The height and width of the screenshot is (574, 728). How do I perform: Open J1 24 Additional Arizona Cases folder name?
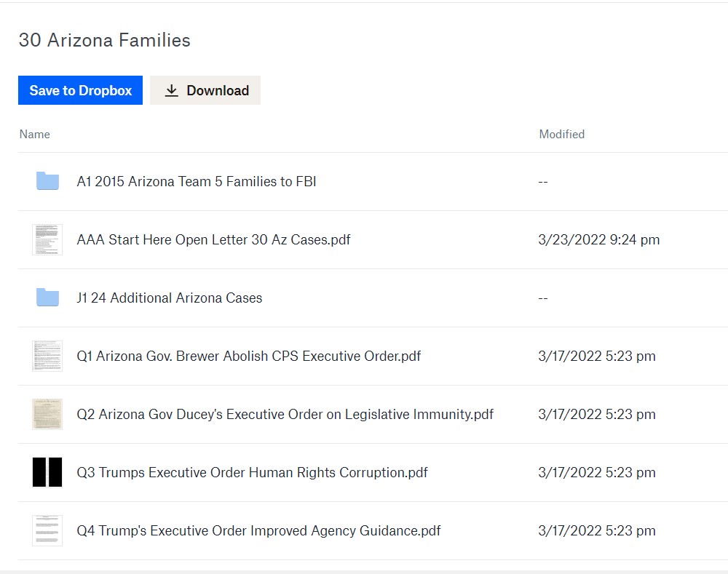[x=170, y=298]
